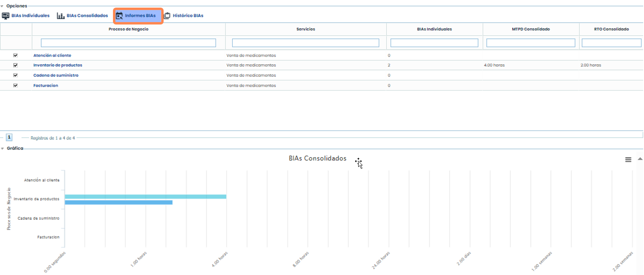Viewport: 644px width, 275px height.
Task: Switch to the BIAs Consolidados tab
Action: tap(87, 16)
